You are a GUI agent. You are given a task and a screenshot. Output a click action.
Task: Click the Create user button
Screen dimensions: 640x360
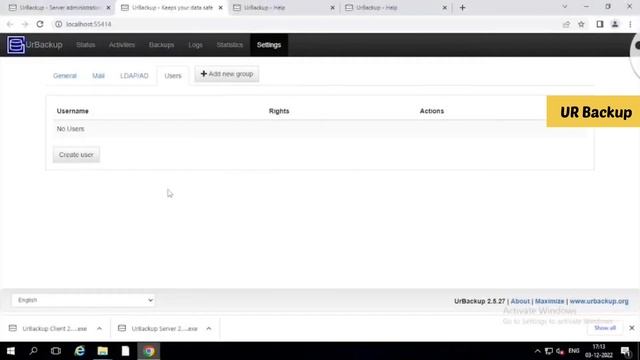pyautogui.click(x=76, y=155)
